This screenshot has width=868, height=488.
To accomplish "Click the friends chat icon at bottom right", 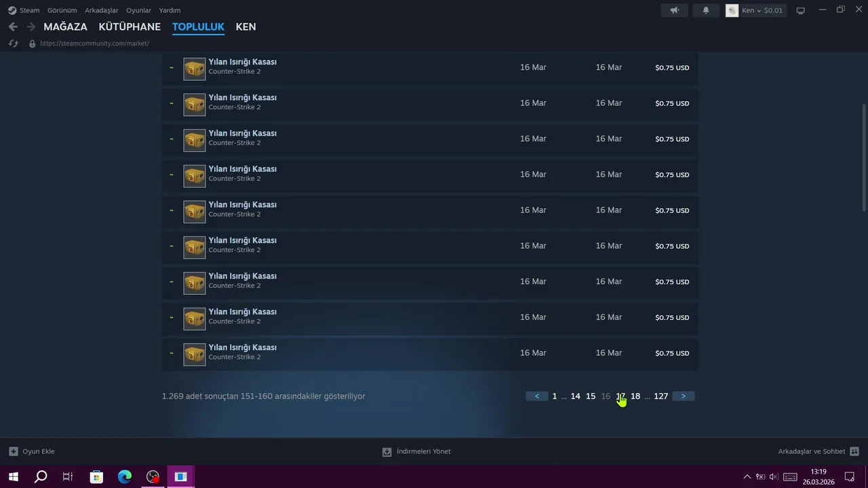I will coord(854,451).
